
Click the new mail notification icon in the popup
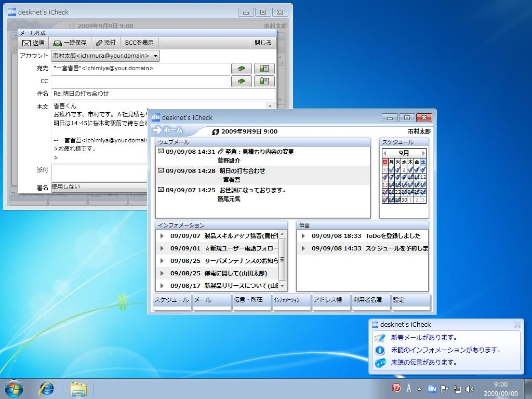tap(380, 338)
